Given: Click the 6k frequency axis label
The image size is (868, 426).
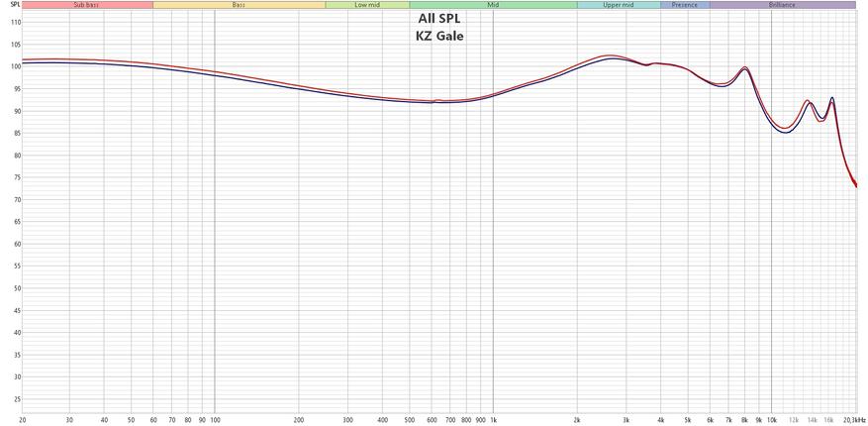Looking at the screenshot, I should (x=711, y=420).
